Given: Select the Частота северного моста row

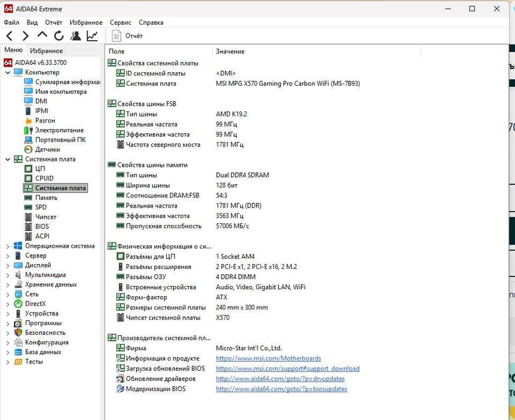Looking at the screenshot, I should (179, 145).
